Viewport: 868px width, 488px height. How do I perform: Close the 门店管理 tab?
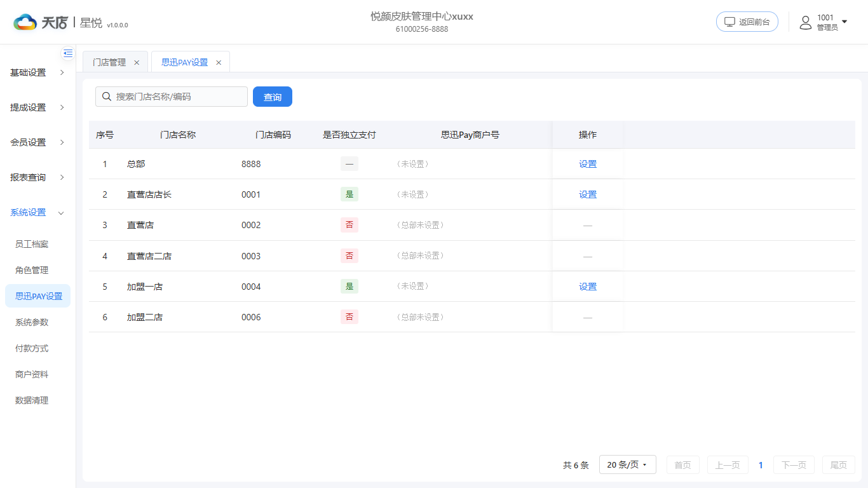(x=137, y=62)
